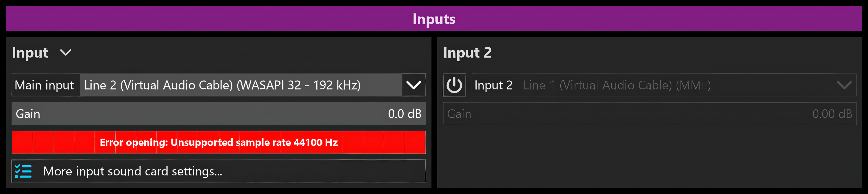Click the 0.0 dB gain value
Viewport: 868px width, 194px height.
[x=405, y=114]
